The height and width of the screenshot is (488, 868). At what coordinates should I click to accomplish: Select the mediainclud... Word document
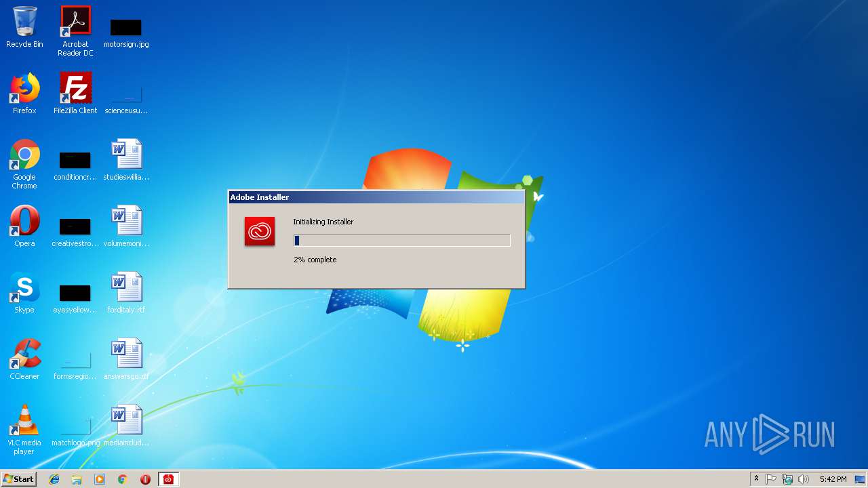tap(126, 426)
